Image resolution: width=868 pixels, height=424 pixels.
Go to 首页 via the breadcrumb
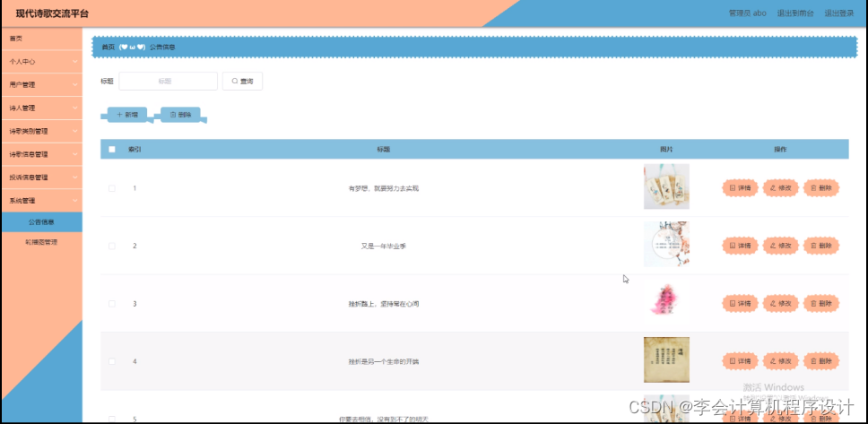pos(108,48)
